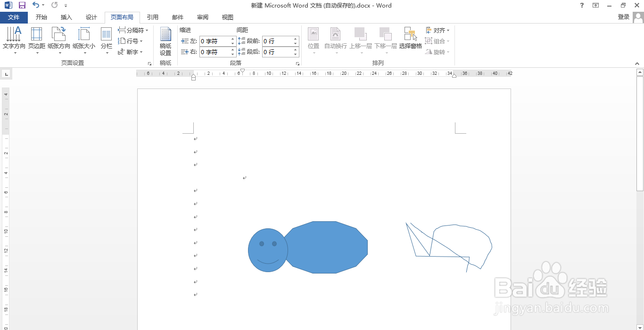
Task: Open the 纸张大小 paper size tool
Action: pos(84,40)
